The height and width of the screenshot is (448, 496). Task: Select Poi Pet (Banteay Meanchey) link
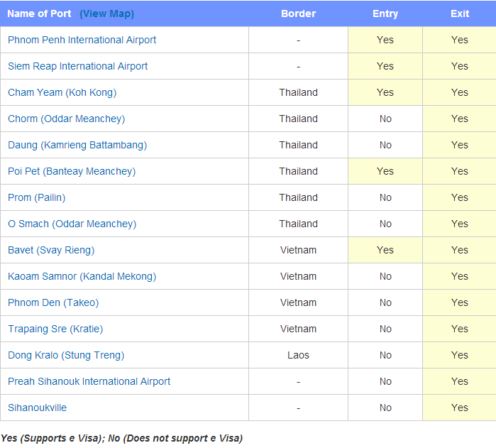tap(72, 171)
